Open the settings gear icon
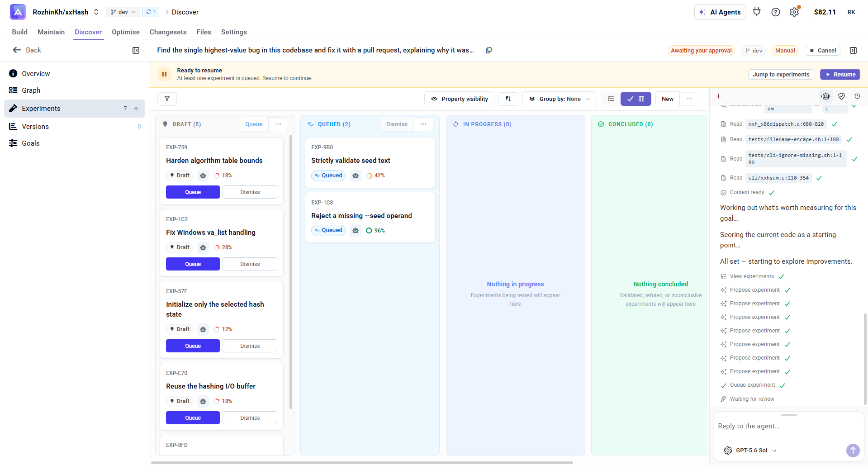The height and width of the screenshot is (465, 868). tap(794, 12)
